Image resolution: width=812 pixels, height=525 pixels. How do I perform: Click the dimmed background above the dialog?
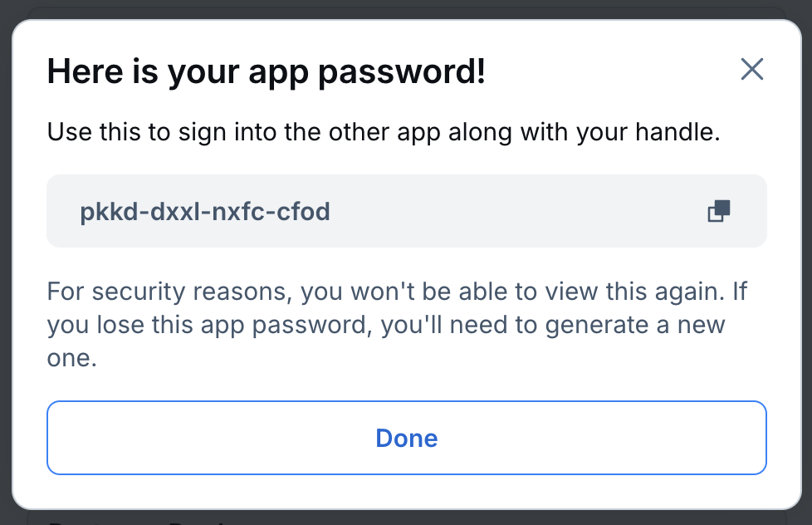click(406, 7)
